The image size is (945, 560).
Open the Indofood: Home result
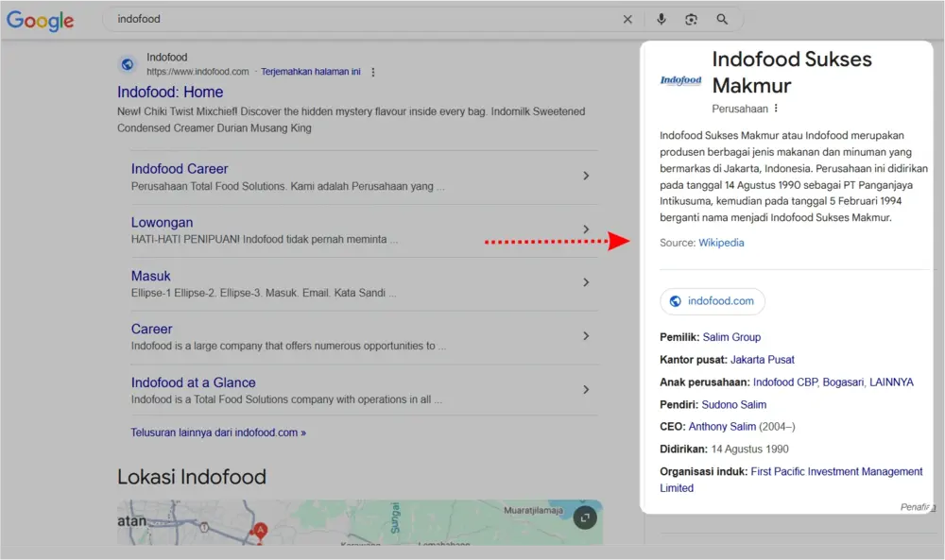(170, 93)
